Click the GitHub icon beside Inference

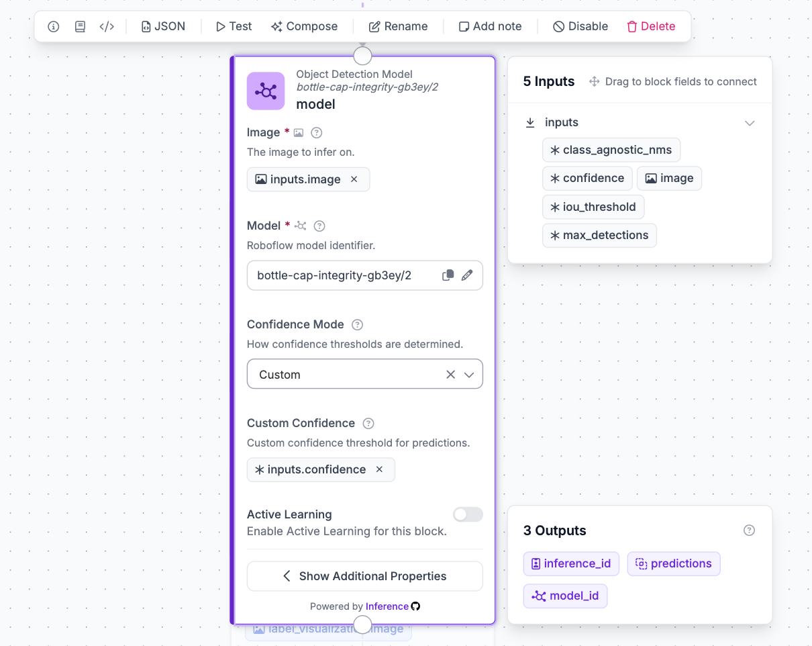click(415, 606)
